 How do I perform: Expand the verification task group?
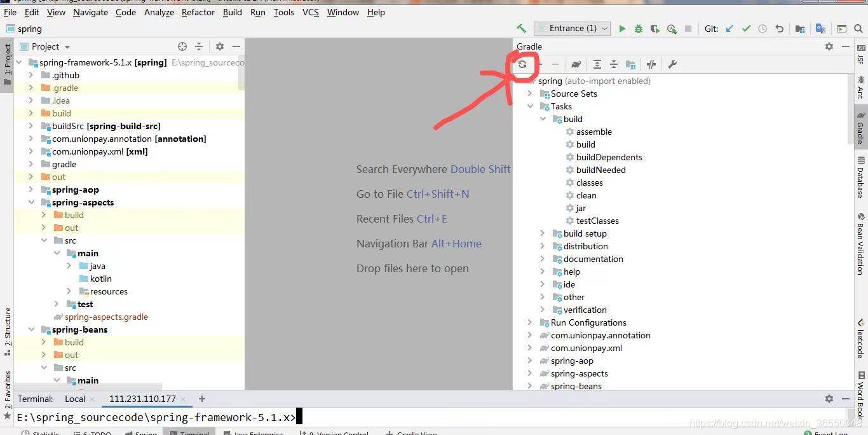(543, 310)
